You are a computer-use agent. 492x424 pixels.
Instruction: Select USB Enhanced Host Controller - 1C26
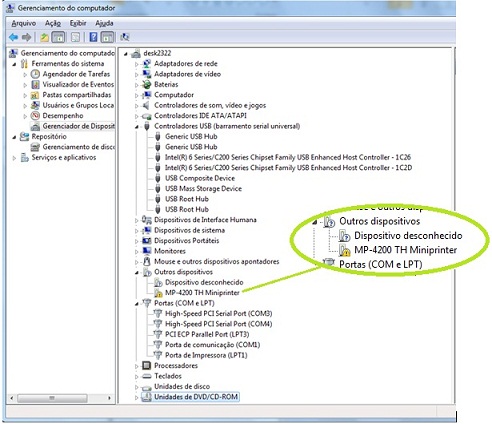coord(288,157)
